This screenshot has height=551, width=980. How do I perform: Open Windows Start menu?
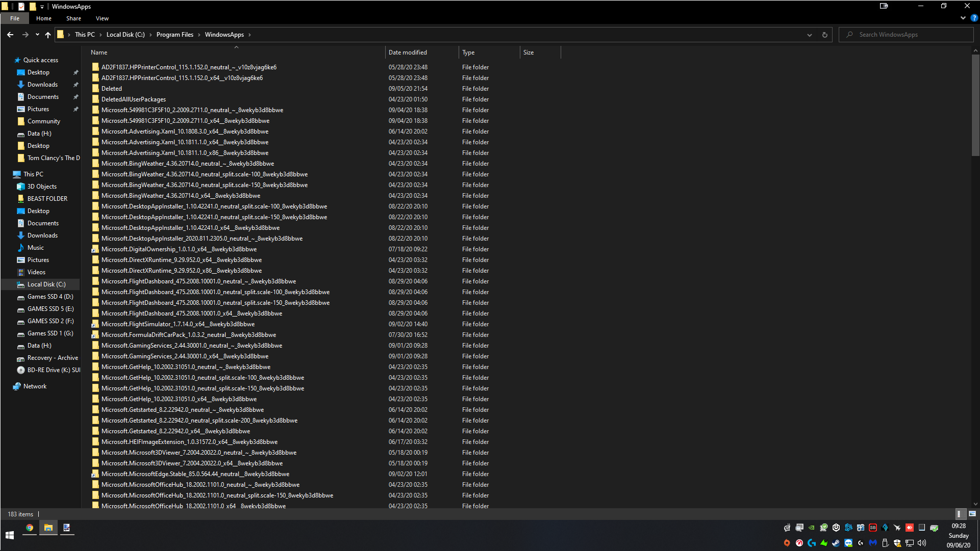(10, 535)
